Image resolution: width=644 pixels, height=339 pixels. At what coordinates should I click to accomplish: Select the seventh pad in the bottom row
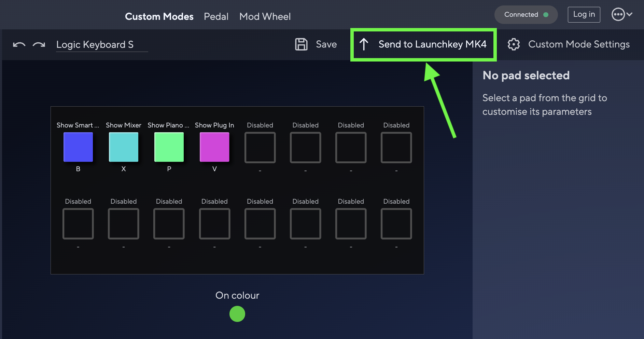(351, 223)
